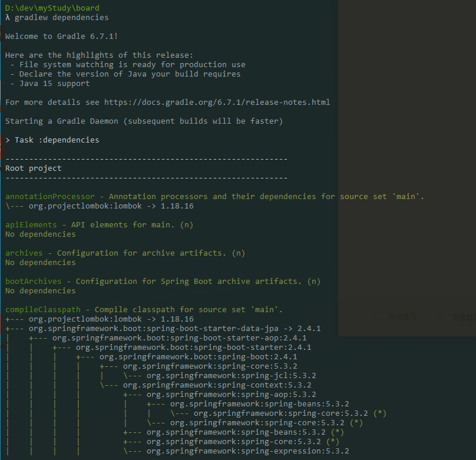This screenshot has width=476, height=460.
Task: Click 'Starting a Gradle Daemon' message
Action: [144, 121]
